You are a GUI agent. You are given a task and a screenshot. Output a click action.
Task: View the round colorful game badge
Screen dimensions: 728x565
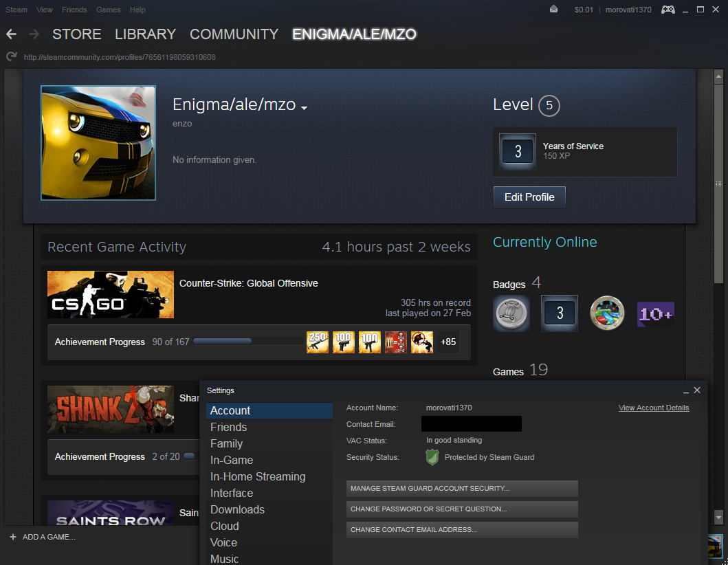[x=607, y=313]
